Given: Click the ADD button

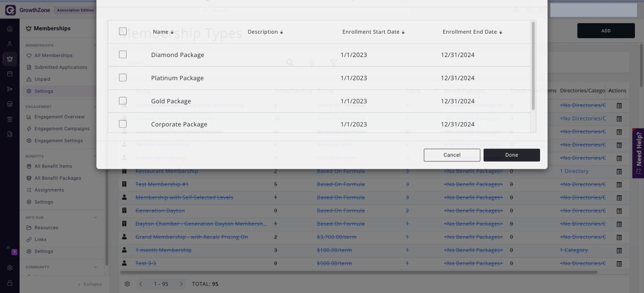Looking at the screenshot, I should [606, 31].
